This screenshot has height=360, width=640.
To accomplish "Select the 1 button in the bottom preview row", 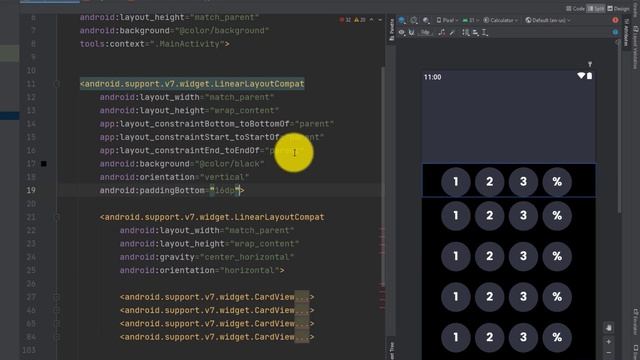I will pos(456,337).
